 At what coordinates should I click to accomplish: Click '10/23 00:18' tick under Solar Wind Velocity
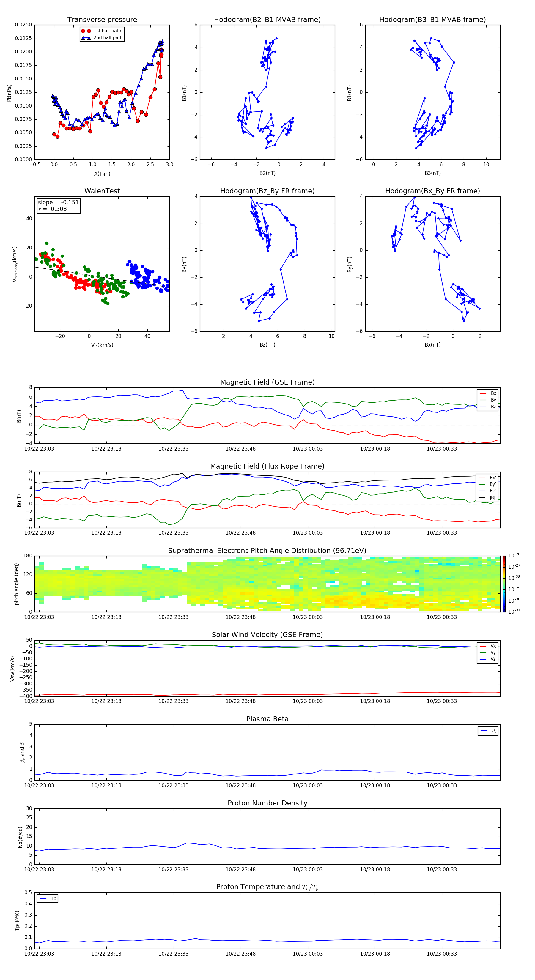pyautogui.click(x=375, y=701)
